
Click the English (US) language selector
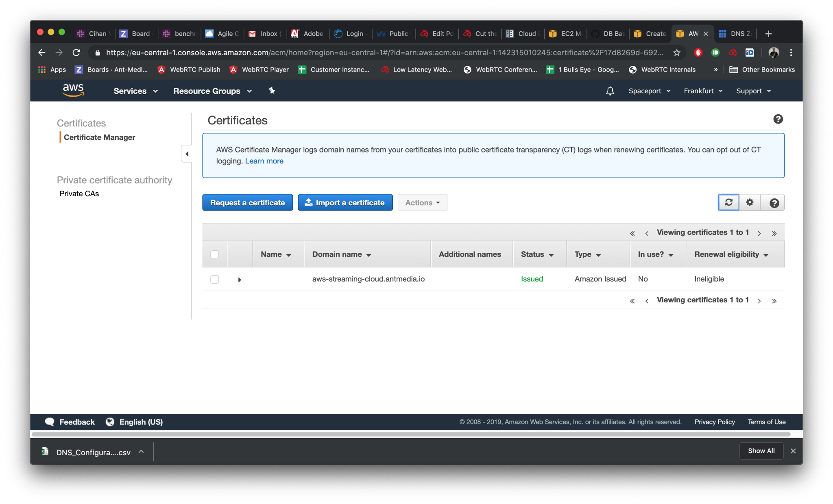point(141,422)
